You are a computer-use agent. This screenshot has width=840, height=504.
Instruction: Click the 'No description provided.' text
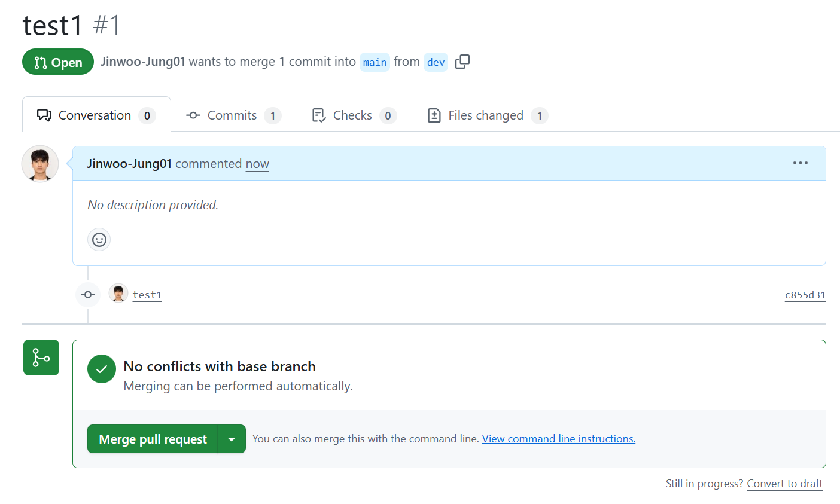[x=153, y=205]
